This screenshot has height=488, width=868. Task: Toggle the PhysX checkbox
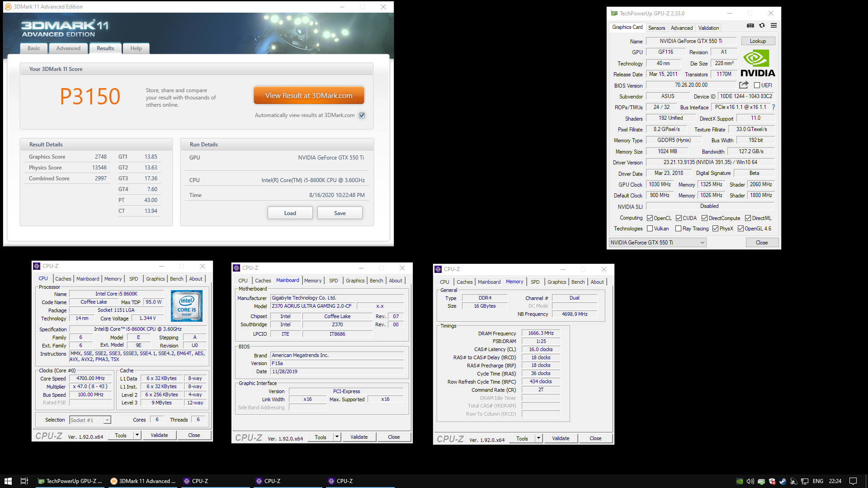[715, 229]
